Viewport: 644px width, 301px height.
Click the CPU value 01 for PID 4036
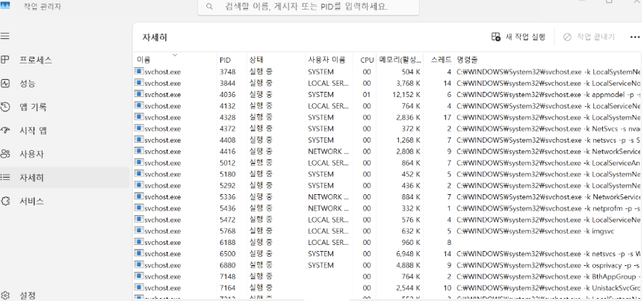pos(366,94)
